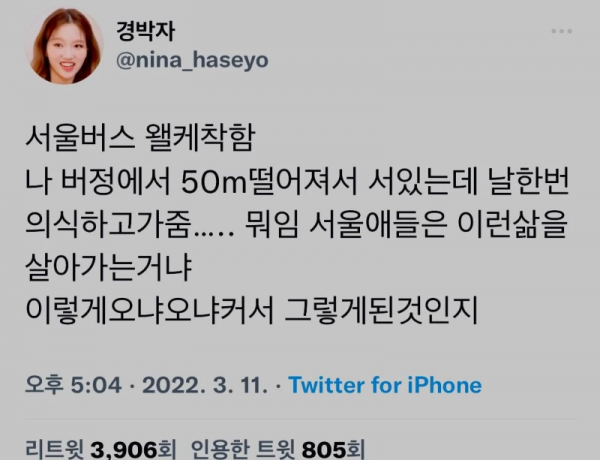Open the display name 경박자
600x460 pixels.
coord(145,31)
